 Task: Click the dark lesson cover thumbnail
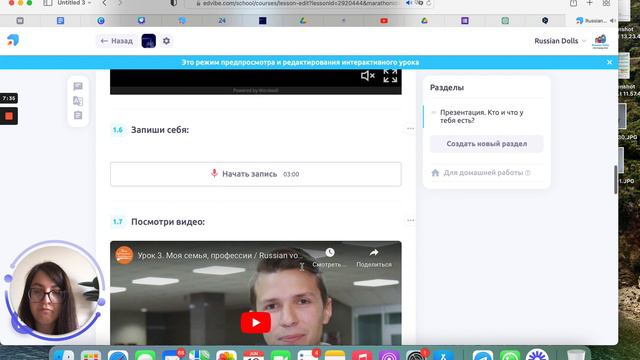[149, 41]
